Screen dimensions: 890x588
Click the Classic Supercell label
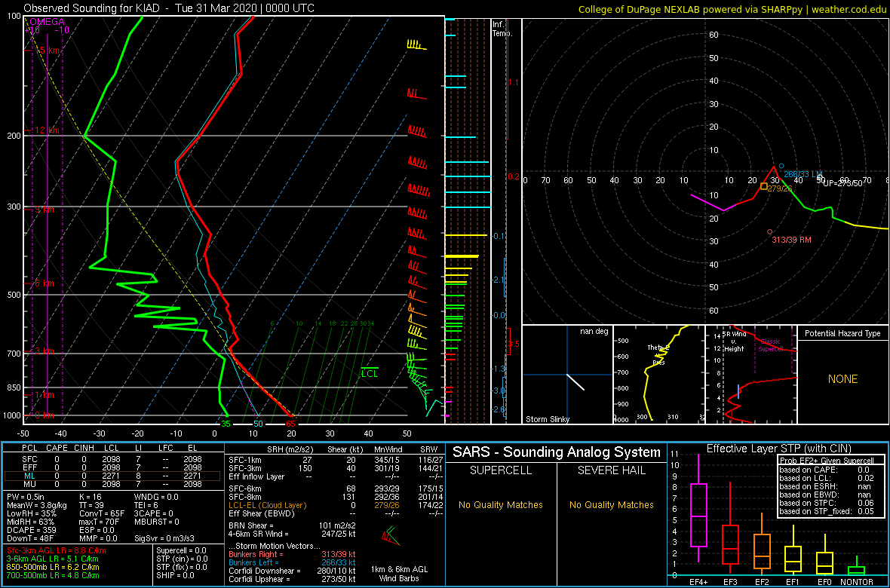(771, 345)
